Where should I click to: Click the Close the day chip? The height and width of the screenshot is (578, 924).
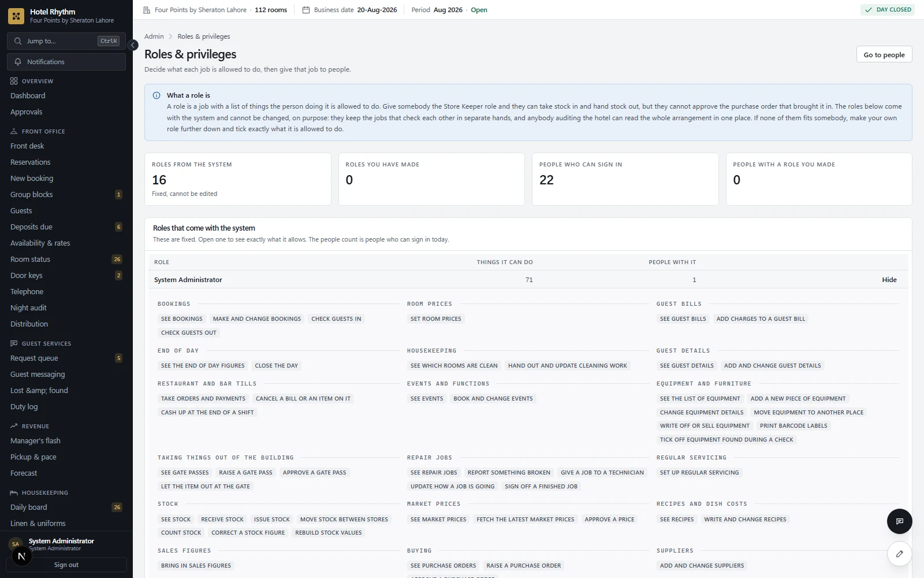[x=277, y=366]
